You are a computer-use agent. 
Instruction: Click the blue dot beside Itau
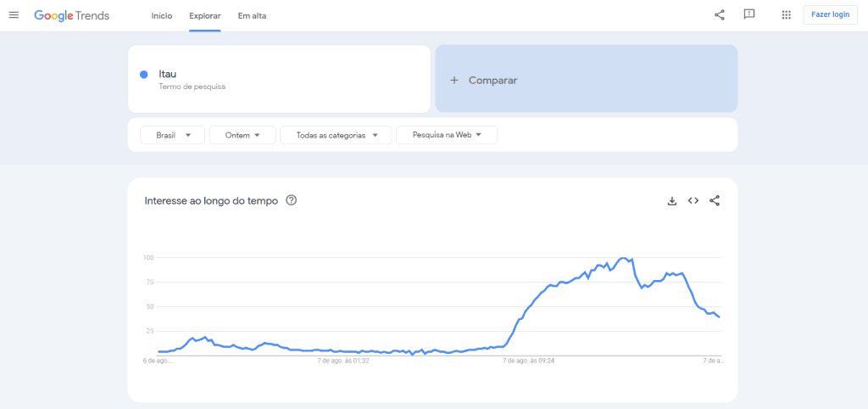click(x=144, y=75)
